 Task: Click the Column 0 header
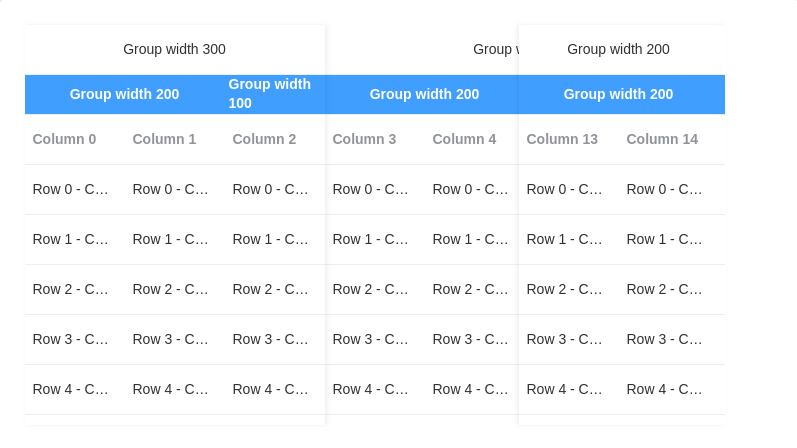tap(75, 139)
